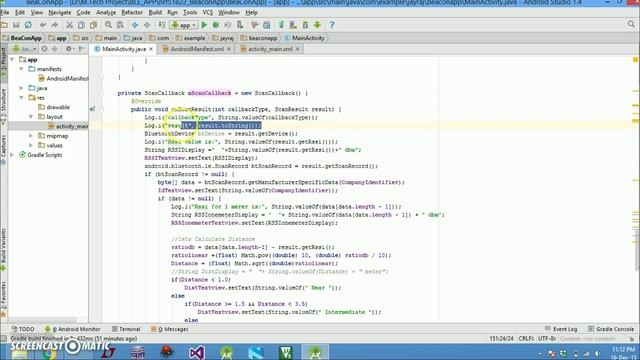640x360 pixels.
Task: Expand the java folder arrow
Action: (21, 88)
